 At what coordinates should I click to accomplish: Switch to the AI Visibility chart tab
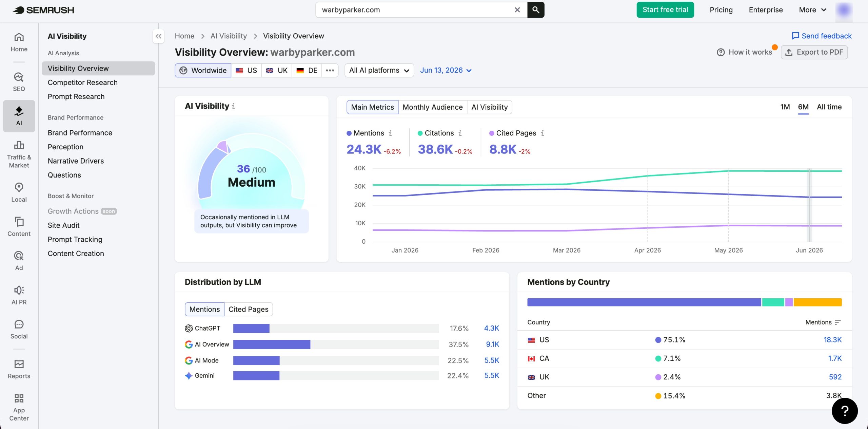[x=489, y=107]
